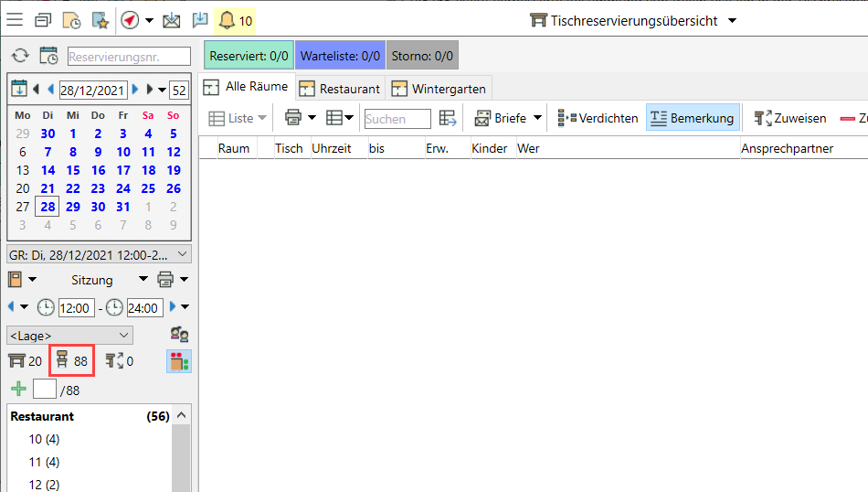Click the Zuweisen assign button
Image resolution: width=868 pixels, height=492 pixels.
[x=789, y=118]
